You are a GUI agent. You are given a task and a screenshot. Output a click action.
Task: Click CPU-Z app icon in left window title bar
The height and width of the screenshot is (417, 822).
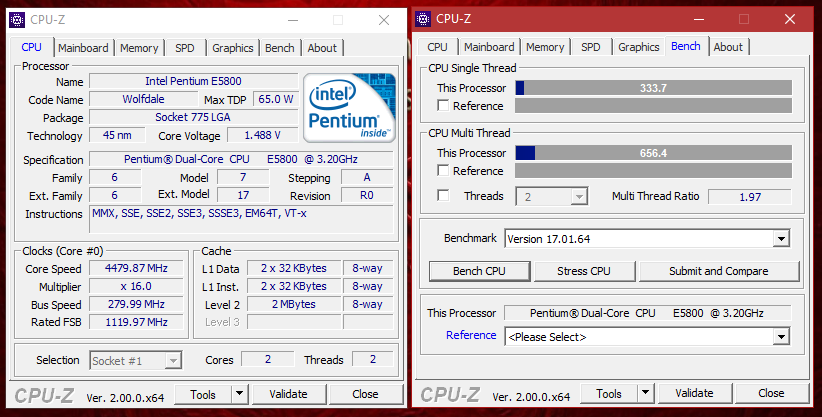click(17, 20)
